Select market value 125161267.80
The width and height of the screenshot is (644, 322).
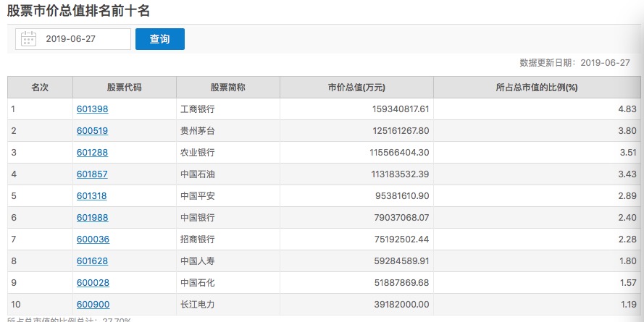coord(401,131)
